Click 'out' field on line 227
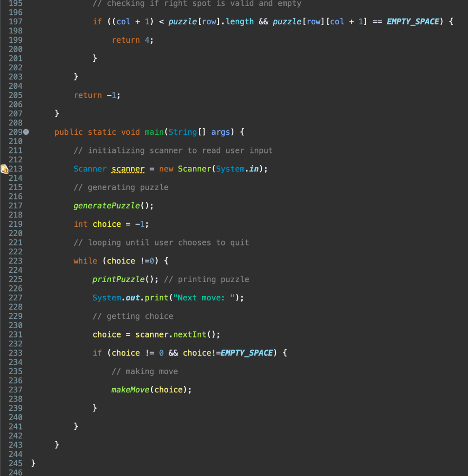 pyautogui.click(x=132, y=297)
